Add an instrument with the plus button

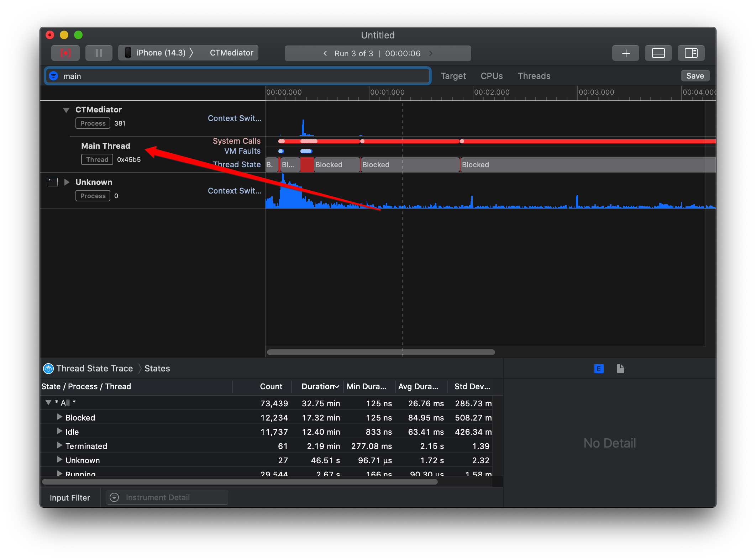click(x=625, y=53)
